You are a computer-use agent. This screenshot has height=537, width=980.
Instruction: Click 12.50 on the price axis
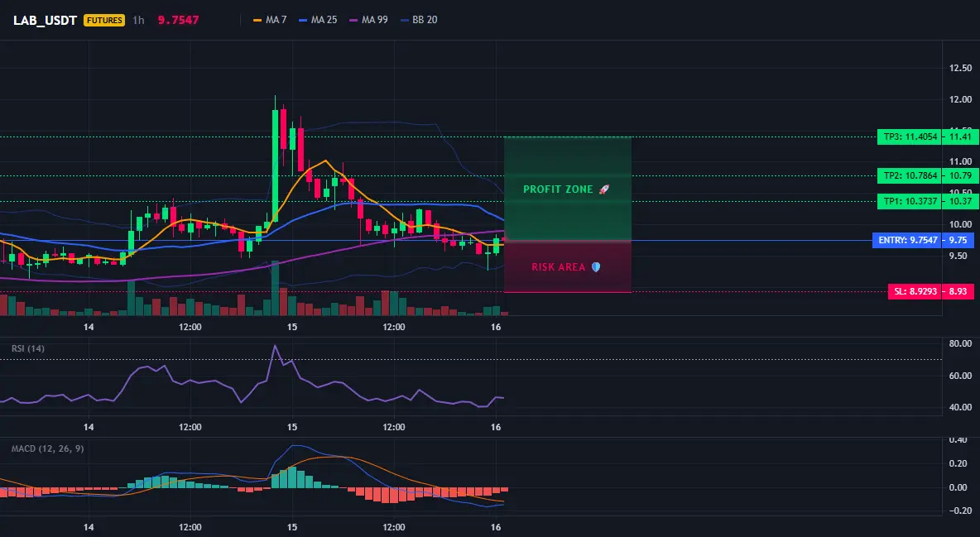tap(960, 68)
